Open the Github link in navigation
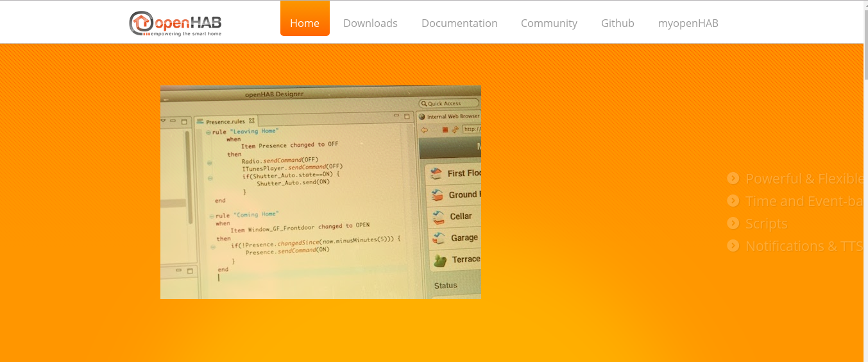 coord(618,23)
